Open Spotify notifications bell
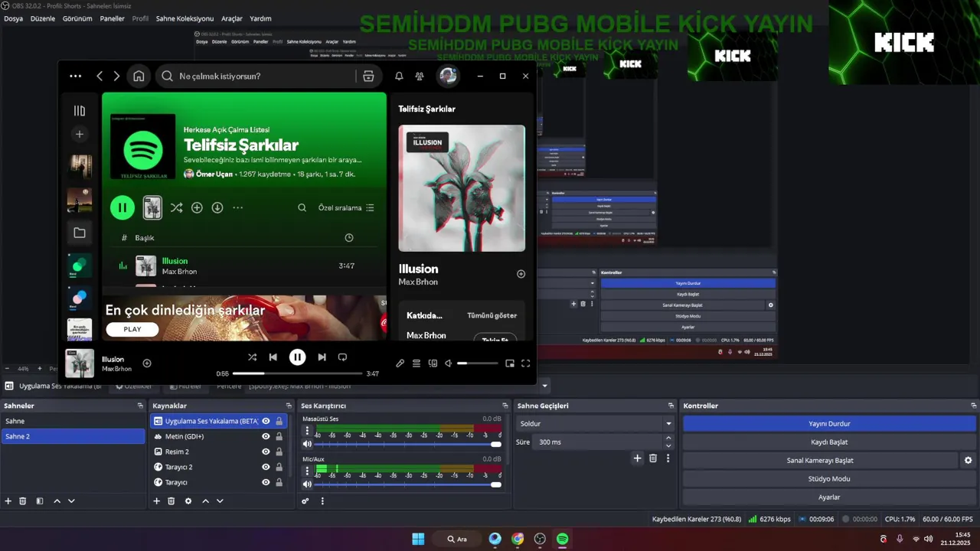Viewport: 980px width, 551px height. pos(399,76)
